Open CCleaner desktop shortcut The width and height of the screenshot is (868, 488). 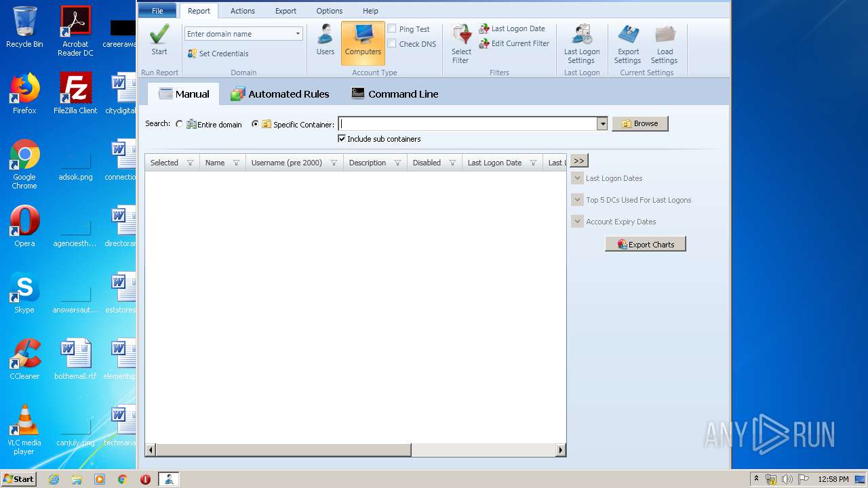[24, 359]
